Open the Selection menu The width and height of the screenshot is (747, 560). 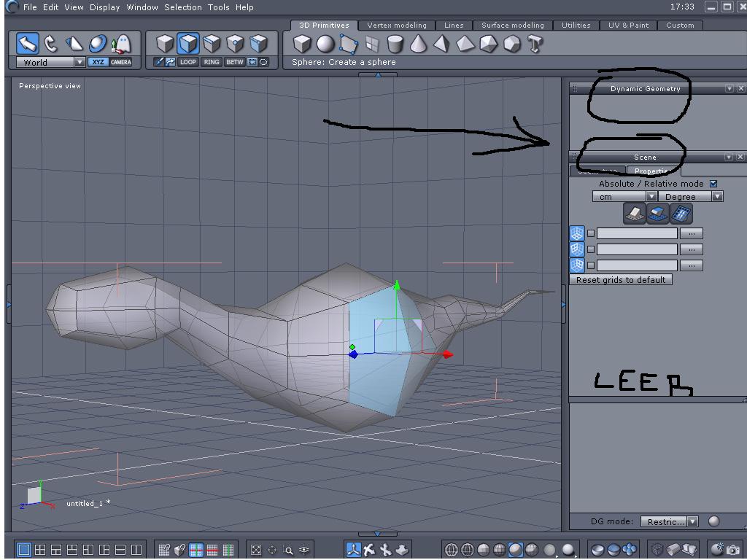(182, 7)
